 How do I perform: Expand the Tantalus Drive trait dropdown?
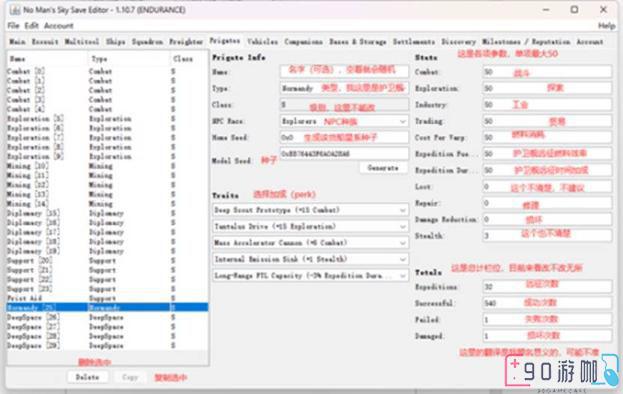point(310,226)
